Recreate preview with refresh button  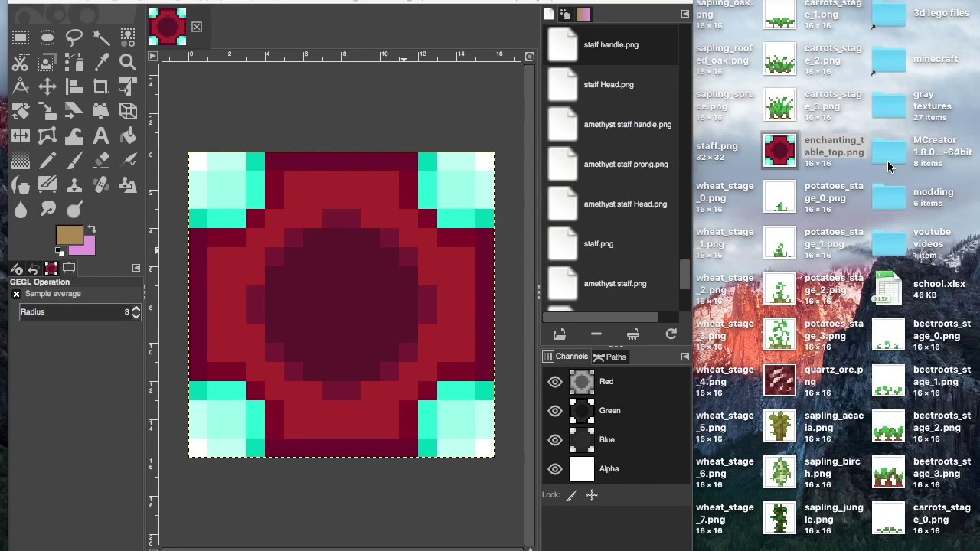pyautogui.click(x=671, y=334)
